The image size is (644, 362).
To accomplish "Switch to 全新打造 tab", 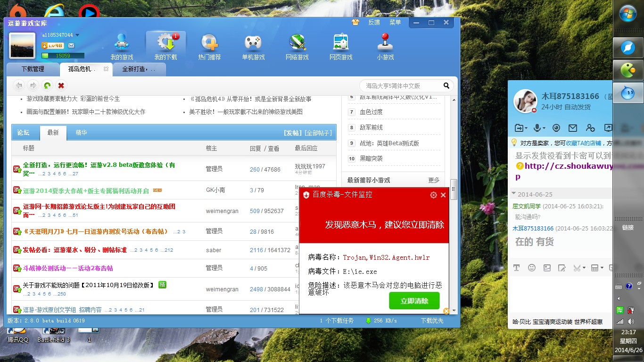I will [x=139, y=69].
